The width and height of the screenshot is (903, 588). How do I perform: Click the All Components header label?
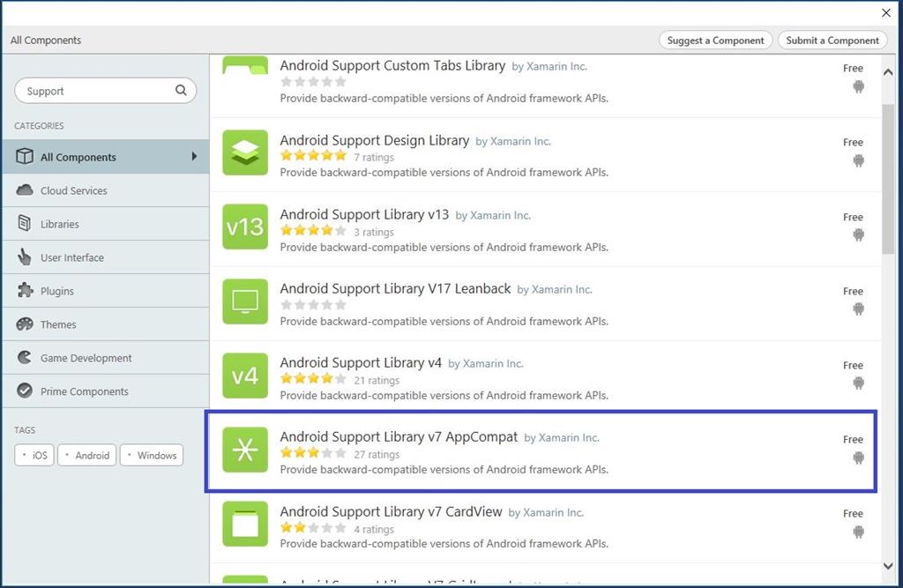click(x=46, y=40)
